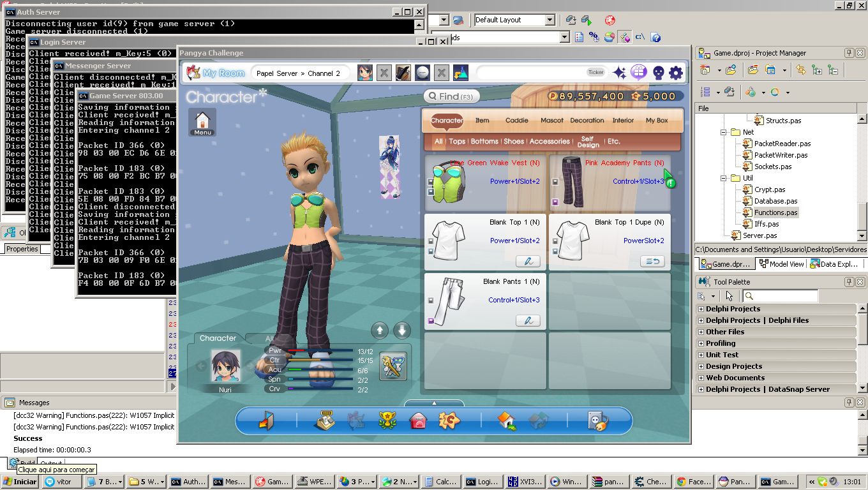Select the golf ball quick slot
This screenshot has height=490, width=868.
(x=422, y=73)
